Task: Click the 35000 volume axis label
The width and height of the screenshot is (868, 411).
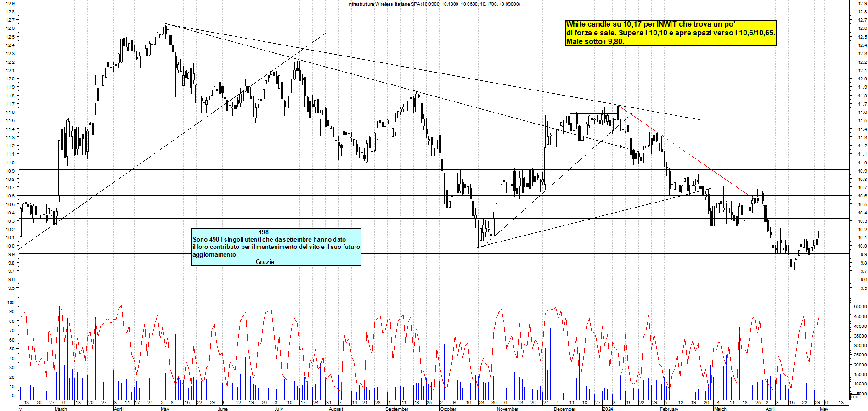Action: (x=860, y=336)
